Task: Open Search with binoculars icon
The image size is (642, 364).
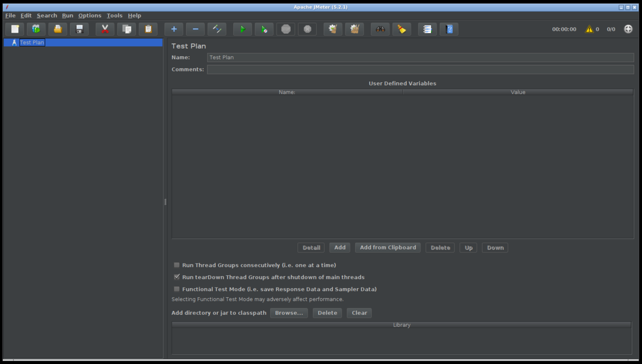Action: [x=380, y=29]
